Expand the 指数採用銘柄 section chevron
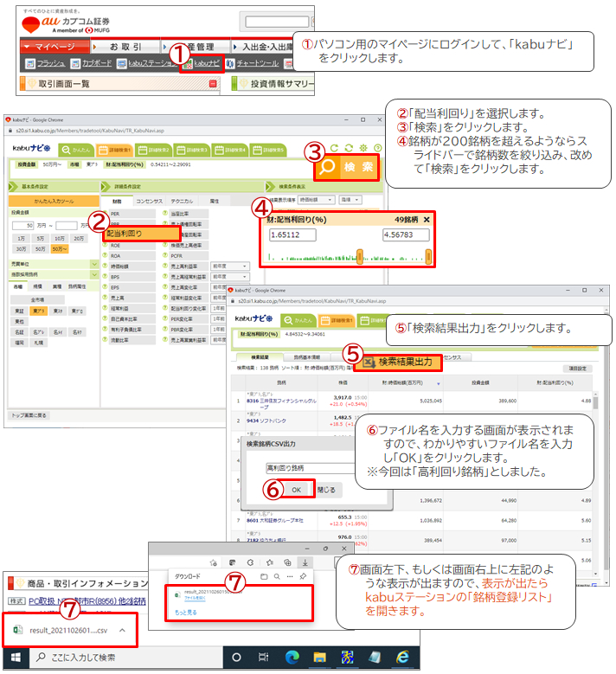Image resolution: width=616 pixels, height=674 pixels. click(x=94, y=274)
